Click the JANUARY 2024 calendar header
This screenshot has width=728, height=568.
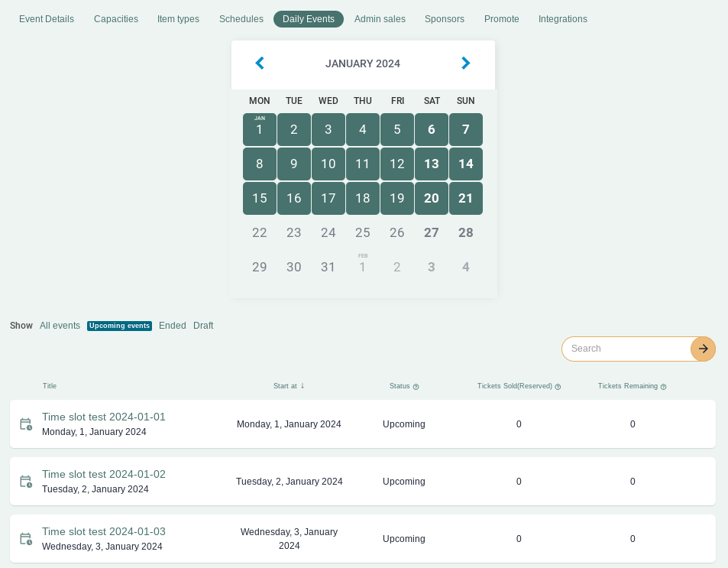tap(363, 64)
